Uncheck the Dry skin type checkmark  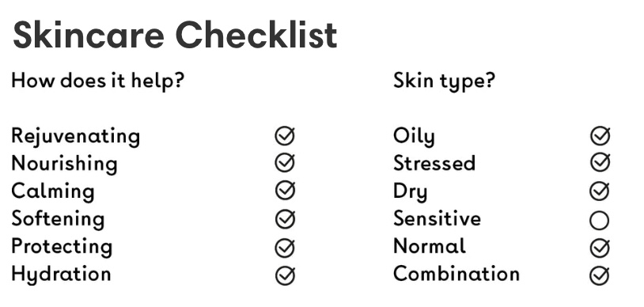[x=600, y=191]
